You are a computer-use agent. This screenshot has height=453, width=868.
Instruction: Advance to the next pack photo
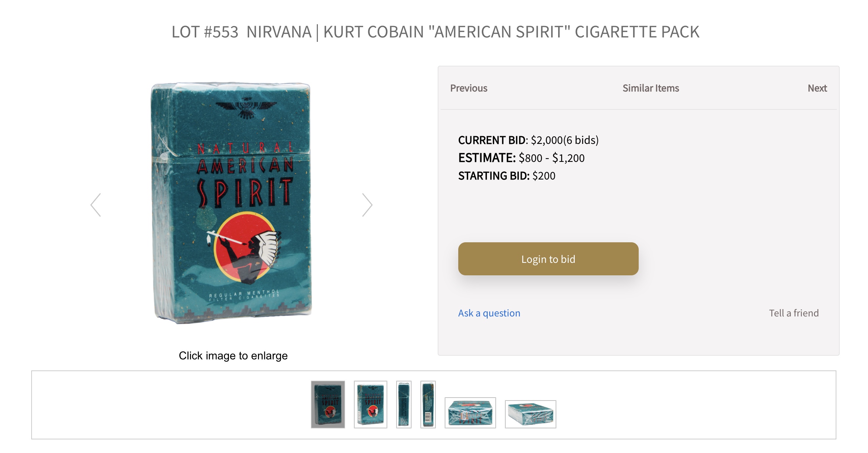pyautogui.click(x=367, y=205)
